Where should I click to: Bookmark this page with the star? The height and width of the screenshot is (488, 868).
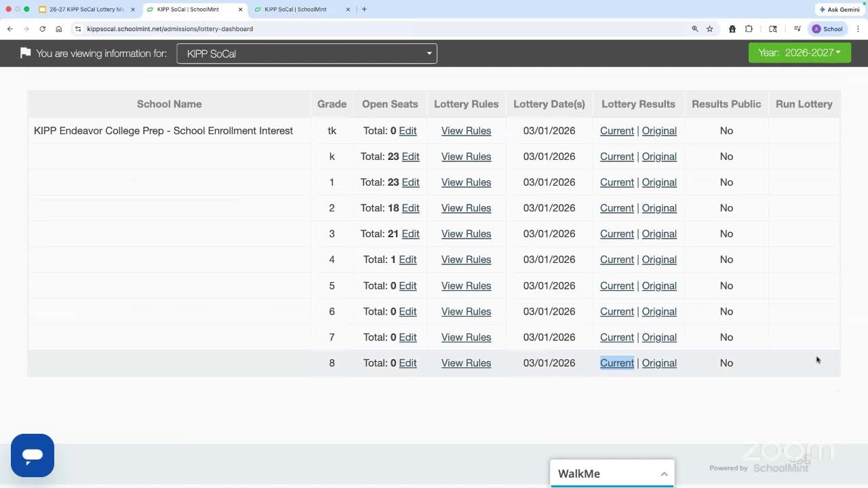tap(710, 29)
